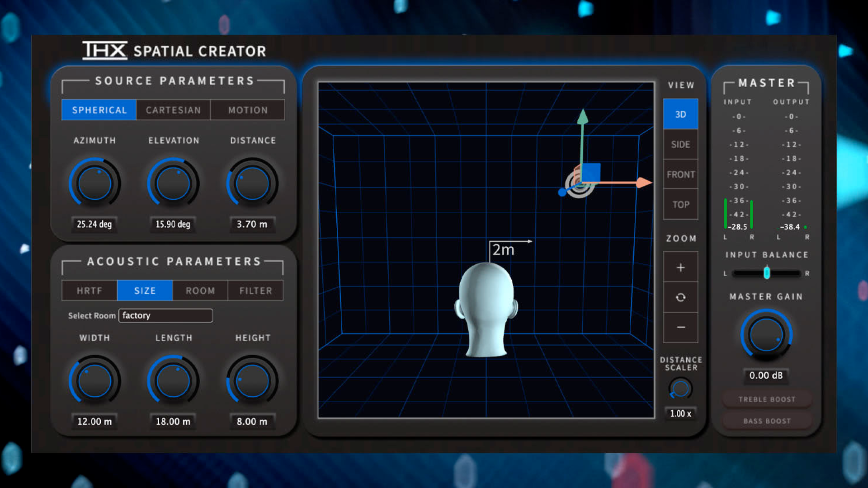Open the Select Room dropdown
868x488 pixels.
165,315
